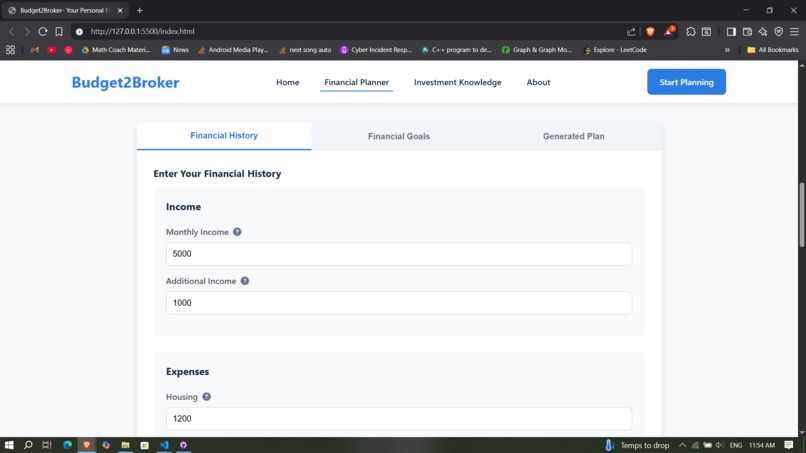This screenshot has height=453, width=806.
Task: Open the All Bookmarks folder
Action: (x=773, y=50)
